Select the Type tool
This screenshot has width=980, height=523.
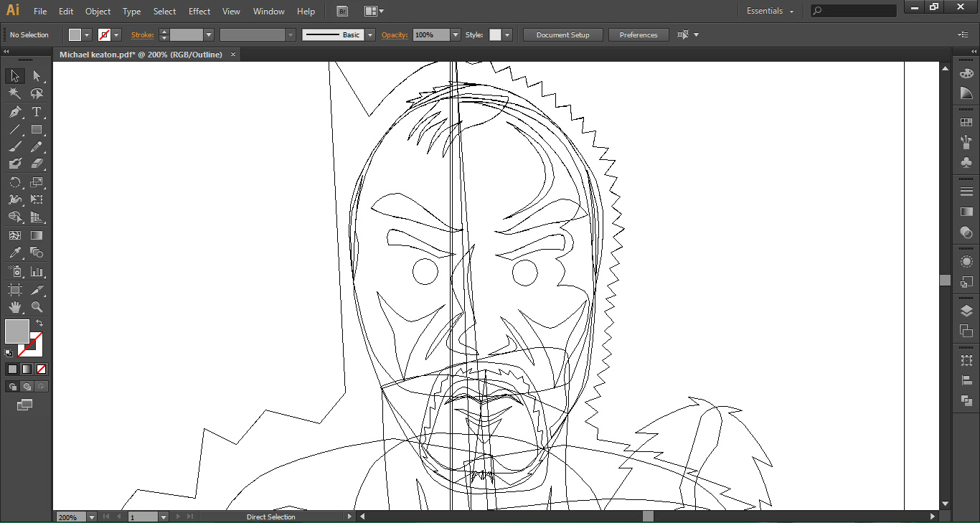tap(37, 112)
